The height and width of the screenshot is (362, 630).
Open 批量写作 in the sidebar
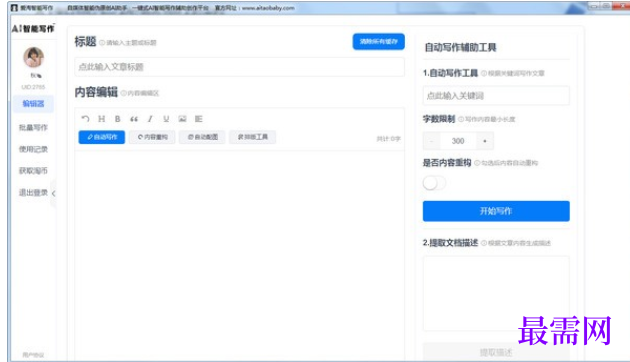(x=33, y=127)
